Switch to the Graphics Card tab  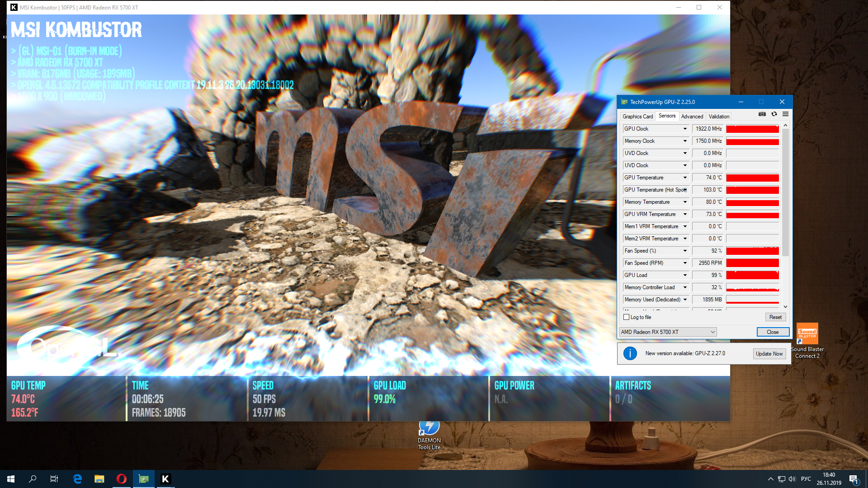coord(637,117)
